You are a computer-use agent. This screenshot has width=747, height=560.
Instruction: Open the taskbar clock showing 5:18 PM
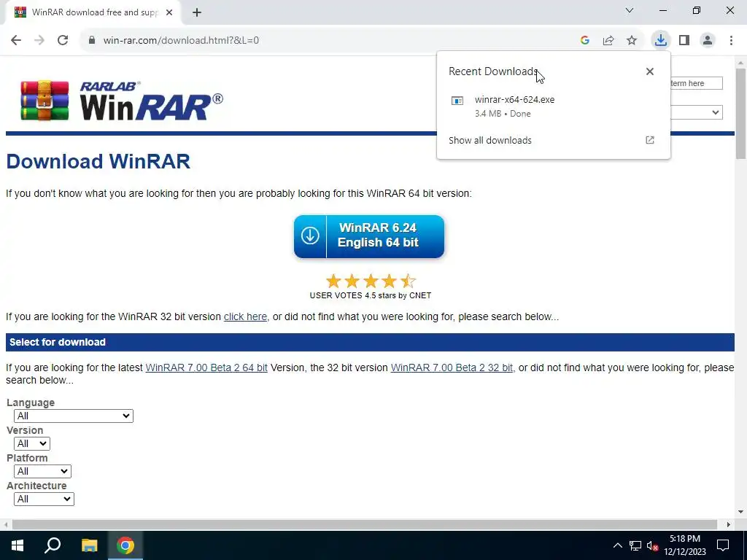[x=685, y=545]
